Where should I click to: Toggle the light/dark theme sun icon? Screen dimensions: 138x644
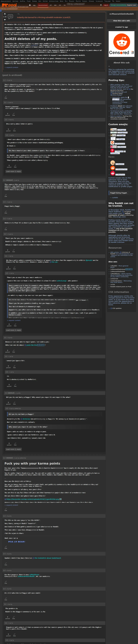[x=101, y=5]
